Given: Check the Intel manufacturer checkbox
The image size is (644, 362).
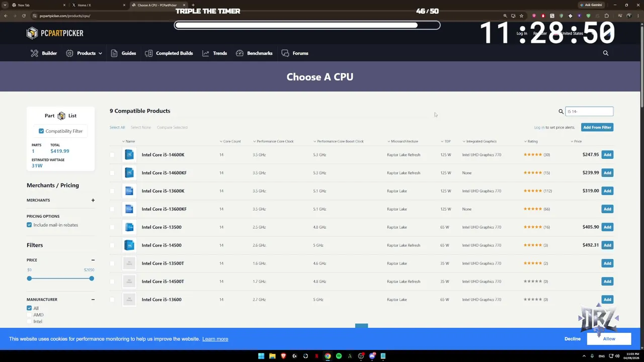Looking at the screenshot, I should coord(29,321).
